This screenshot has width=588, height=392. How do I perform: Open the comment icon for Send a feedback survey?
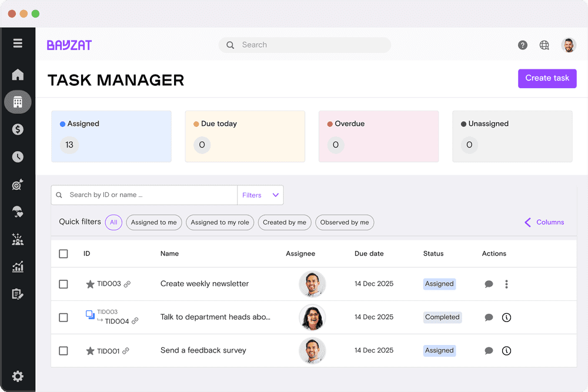[489, 350]
